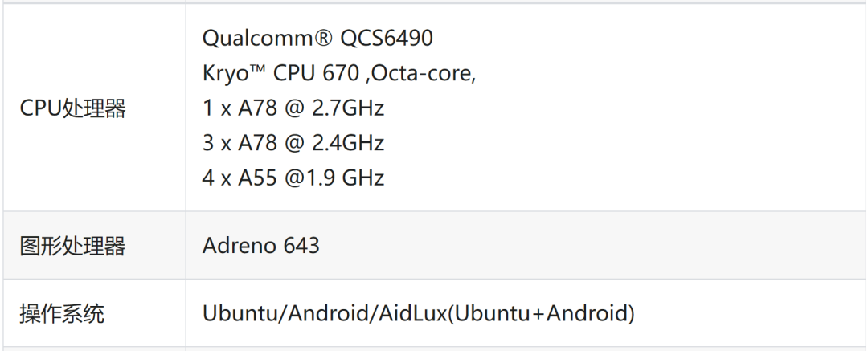Select the word Qualcomm in the CPU cell

click(x=255, y=39)
